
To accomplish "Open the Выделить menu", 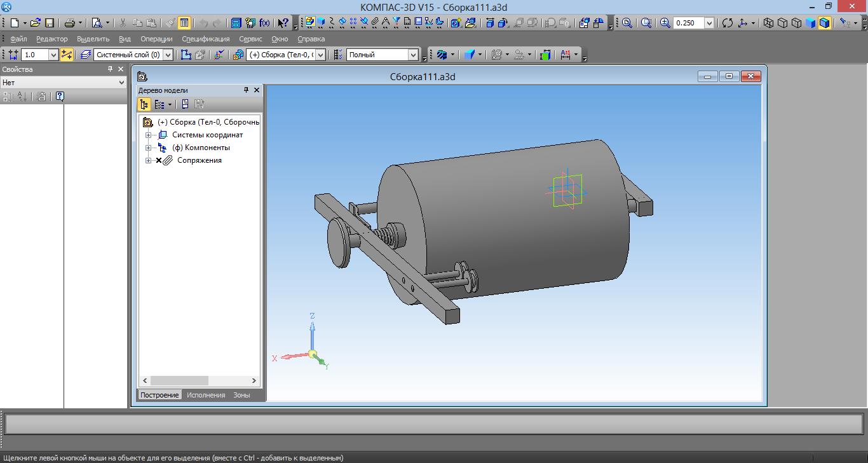I will [93, 39].
